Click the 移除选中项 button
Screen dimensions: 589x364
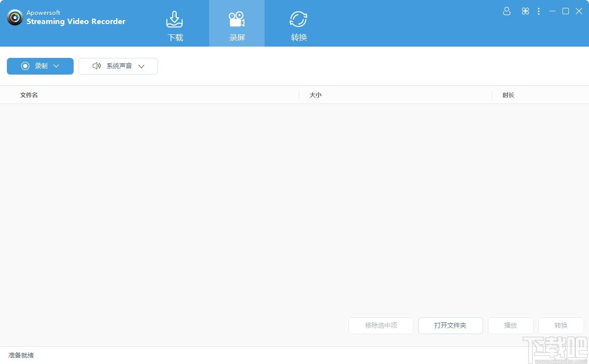[x=380, y=325]
